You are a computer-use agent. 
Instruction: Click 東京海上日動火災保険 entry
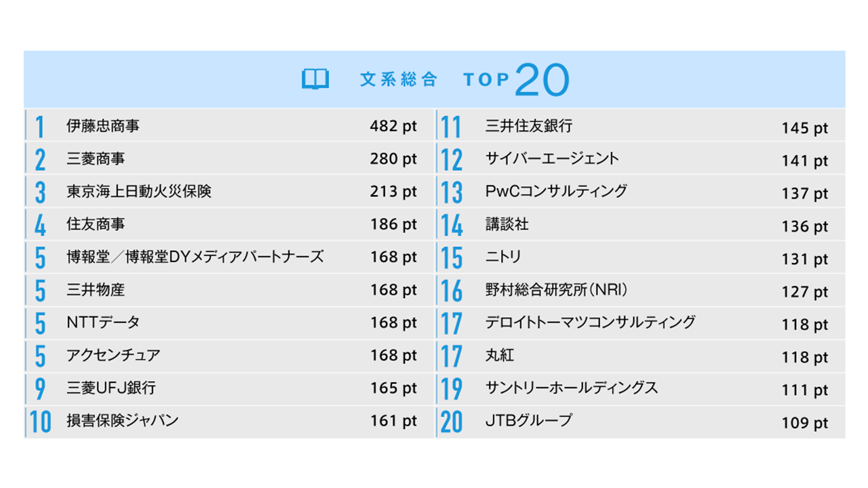[139, 192]
